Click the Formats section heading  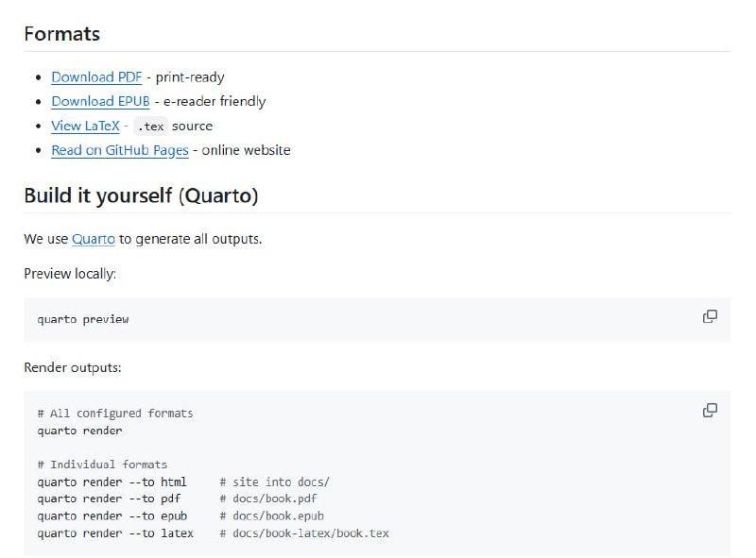[x=62, y=34]
